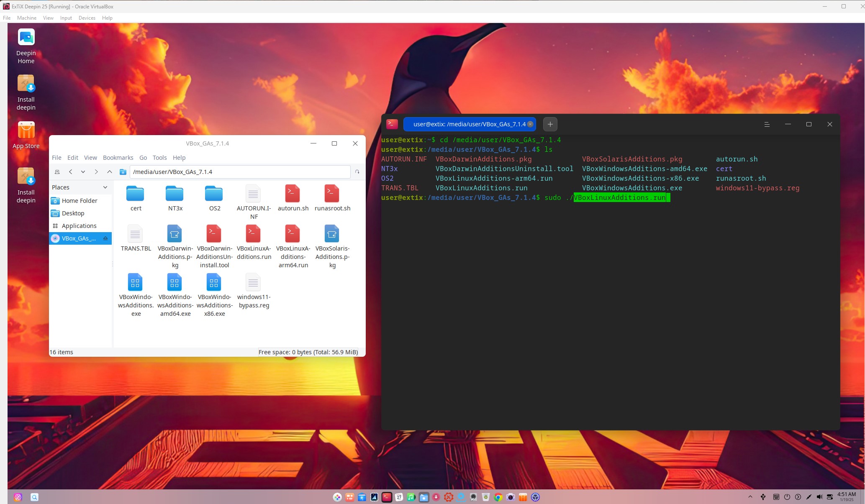865x504 pixels.
Task: Open File Manager from the dock
Action: [x=424, y=497]
